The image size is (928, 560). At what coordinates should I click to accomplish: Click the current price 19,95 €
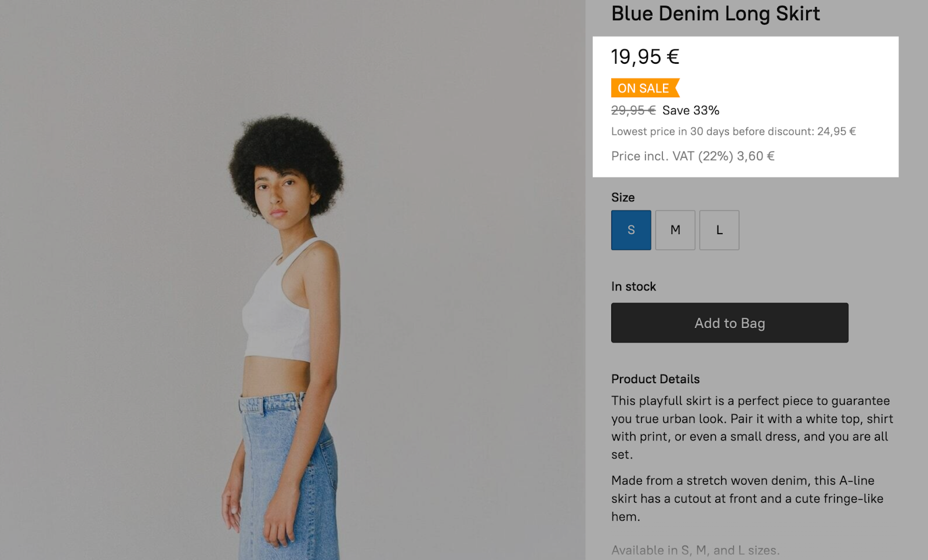coord(645,57)
